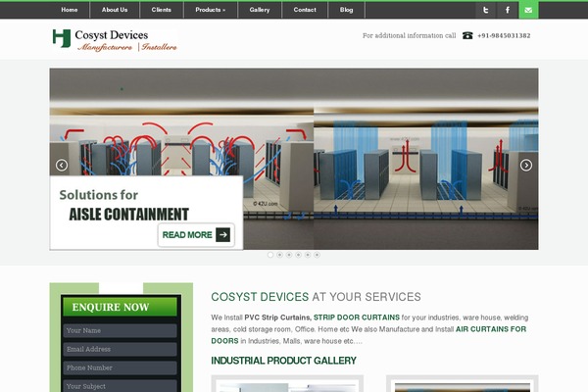Select the sixth slider pagination dot
The image size is (588, 392).
point(317,255)
